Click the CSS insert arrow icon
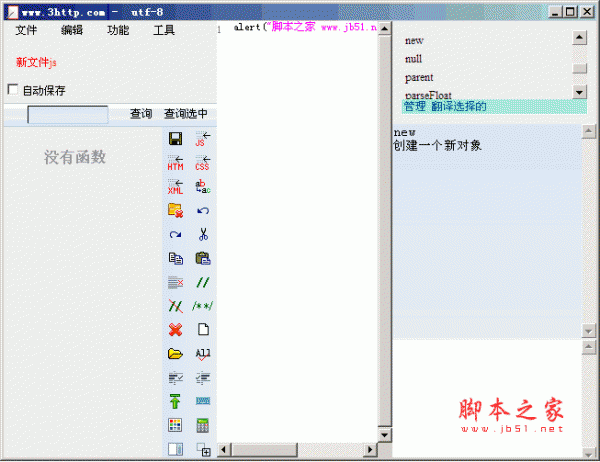The height and width of the screenshot is (462, 600). tap(202, 163)
